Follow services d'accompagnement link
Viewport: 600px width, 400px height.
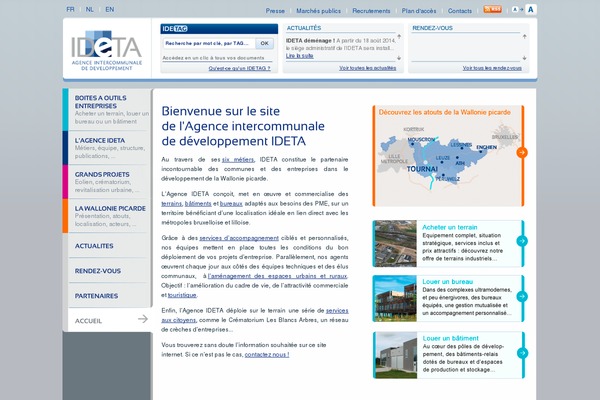(239, 238)
